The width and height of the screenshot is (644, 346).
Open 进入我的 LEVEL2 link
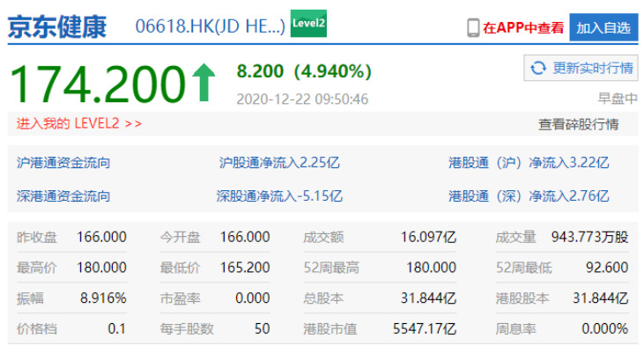click(79, 123)
